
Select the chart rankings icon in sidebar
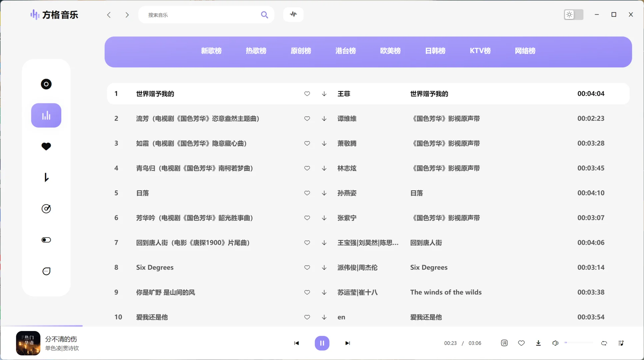[x=46, y=115]
